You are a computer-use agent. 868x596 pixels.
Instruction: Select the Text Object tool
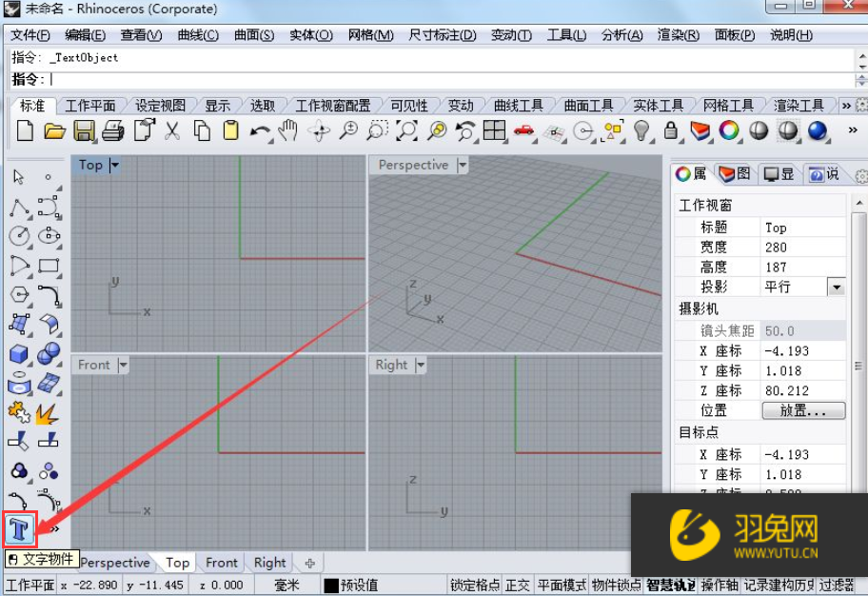click(x=19, y=529)
